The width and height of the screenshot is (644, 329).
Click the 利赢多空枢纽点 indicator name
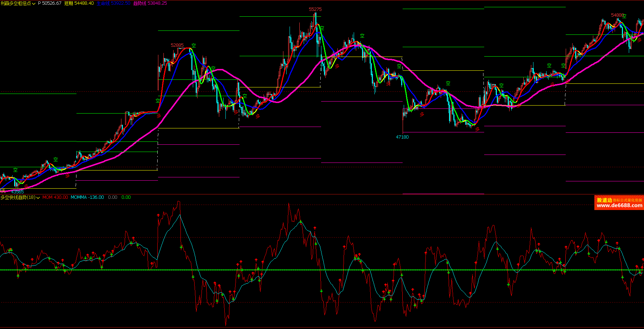click(16, 3)
